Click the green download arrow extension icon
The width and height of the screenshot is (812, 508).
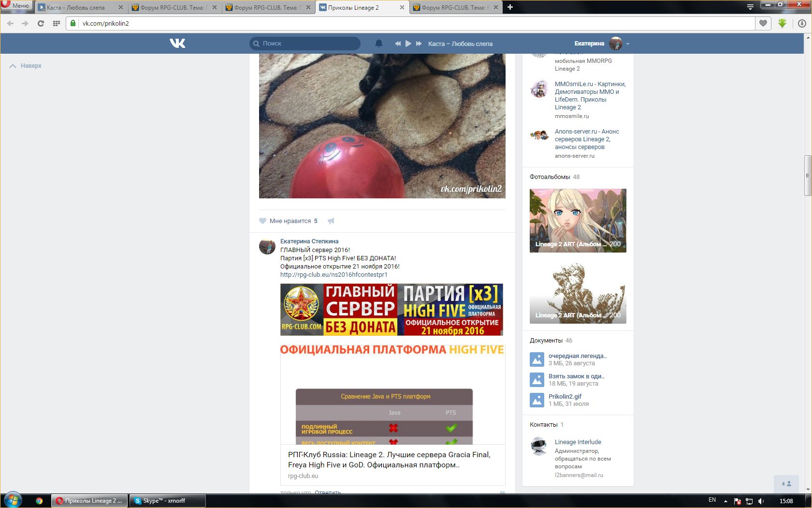(x=783, y=23)
